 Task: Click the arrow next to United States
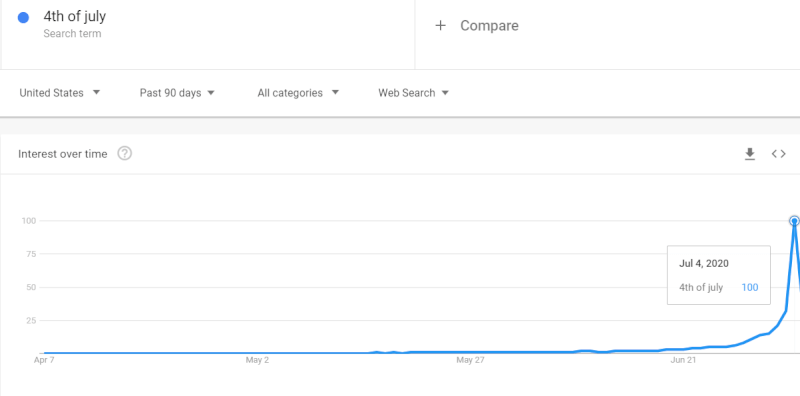[96, 92]
